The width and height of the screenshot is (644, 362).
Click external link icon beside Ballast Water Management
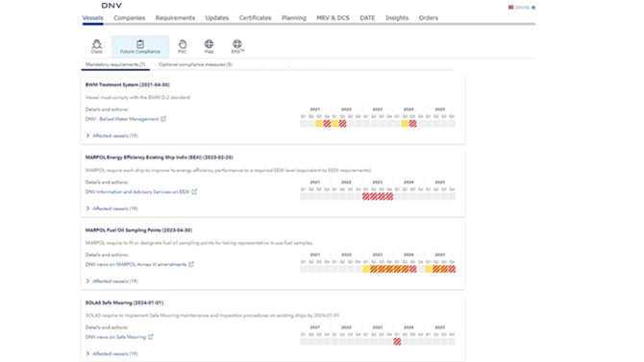[163, 119]
